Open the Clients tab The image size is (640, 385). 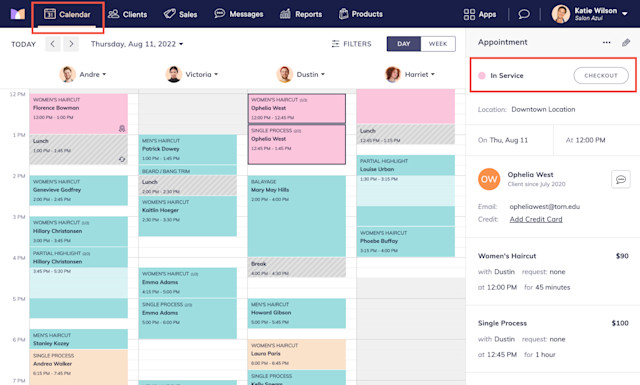(x=127, y=14)
